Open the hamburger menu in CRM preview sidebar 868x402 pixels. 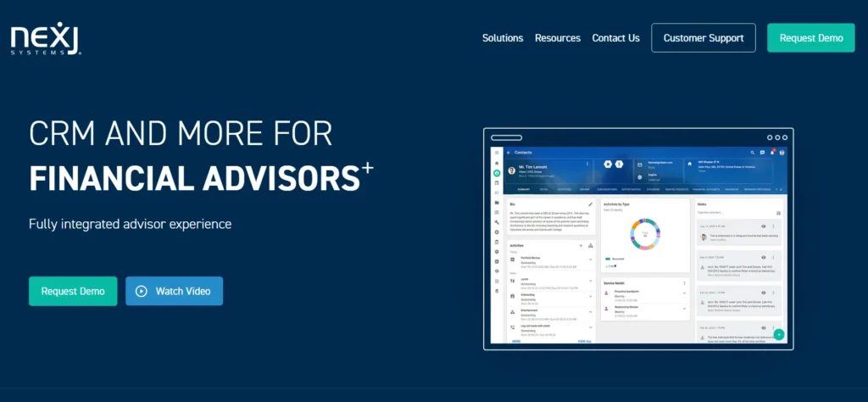coord(497,153)
